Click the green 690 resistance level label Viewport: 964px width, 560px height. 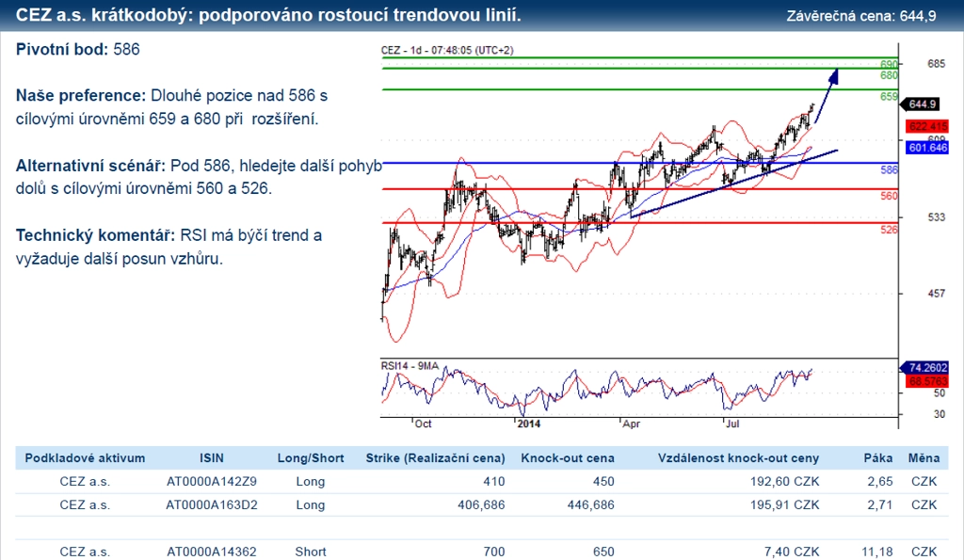889,64
